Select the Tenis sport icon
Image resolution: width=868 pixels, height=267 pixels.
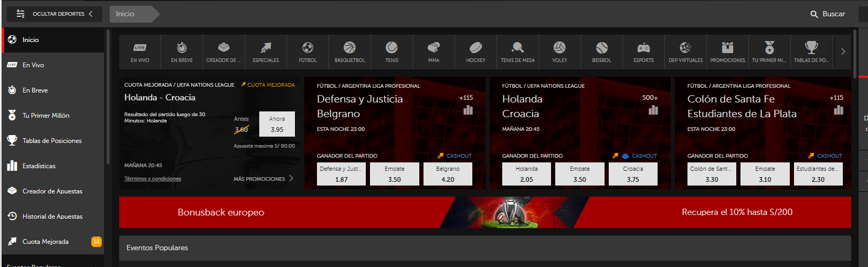[x=391, y=52]
